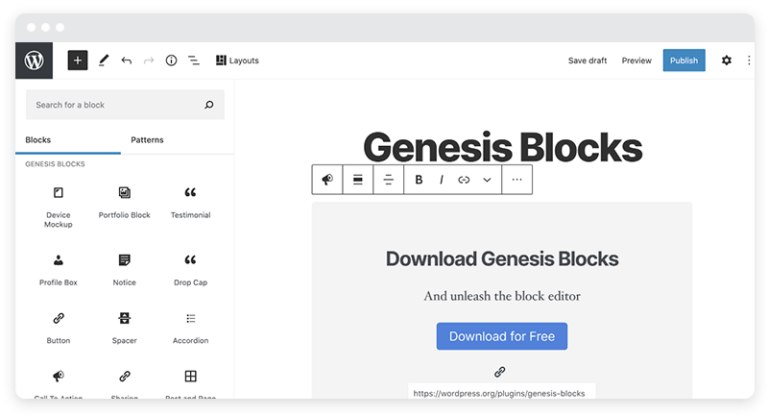Open the document info details icon
This screenshot has width=768, height=416.
pos(171,61)
